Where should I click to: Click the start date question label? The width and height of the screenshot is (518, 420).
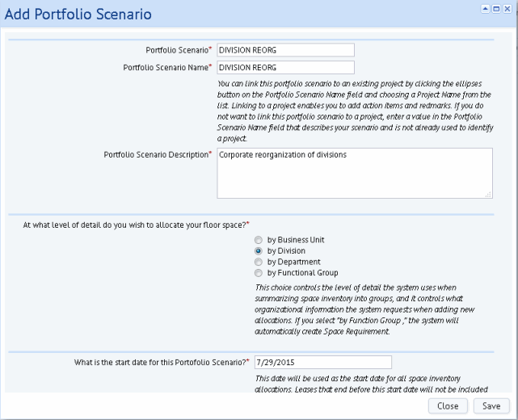pos(161,362)
